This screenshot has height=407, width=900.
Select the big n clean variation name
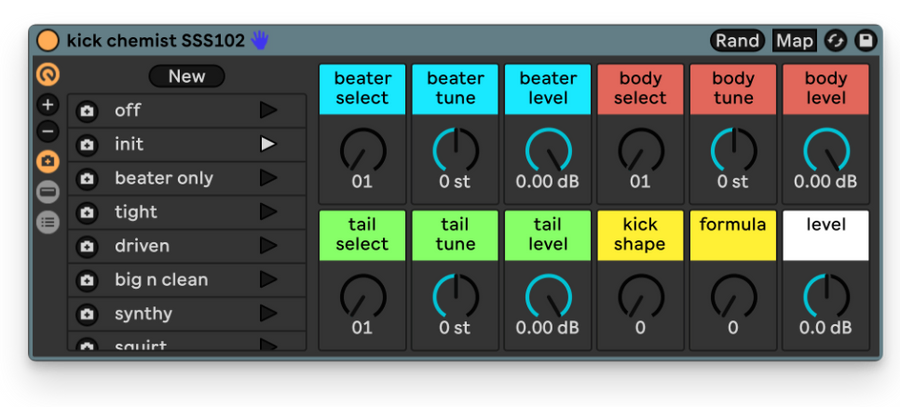coord(161,280)
